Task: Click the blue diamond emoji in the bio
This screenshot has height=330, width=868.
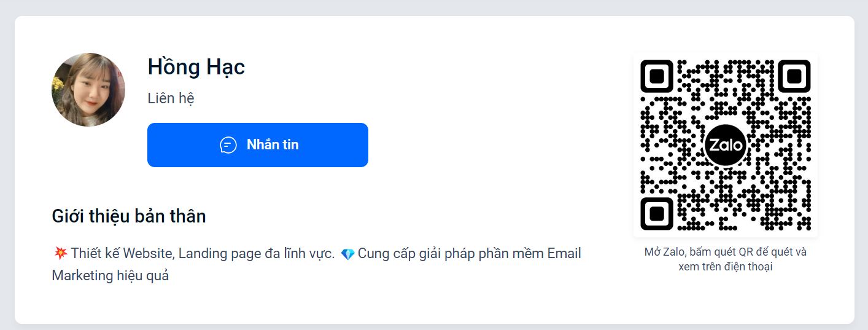Action: pyautogui.click(x=347, y=254)
